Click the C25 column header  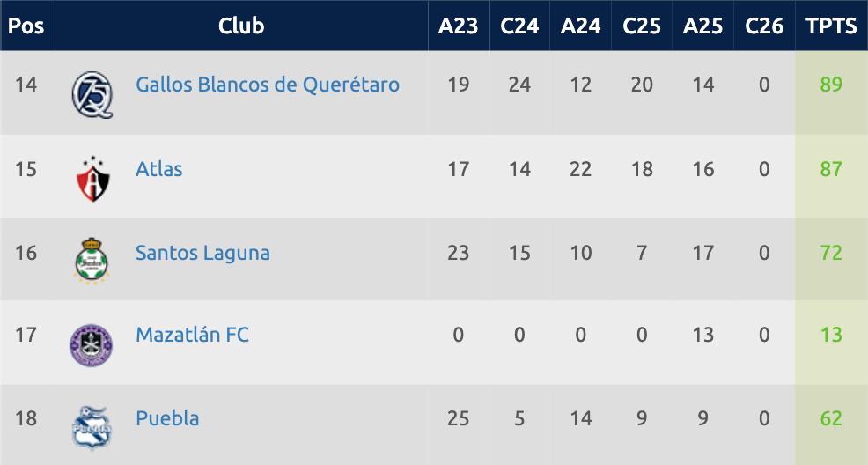[x=642, y=26]
